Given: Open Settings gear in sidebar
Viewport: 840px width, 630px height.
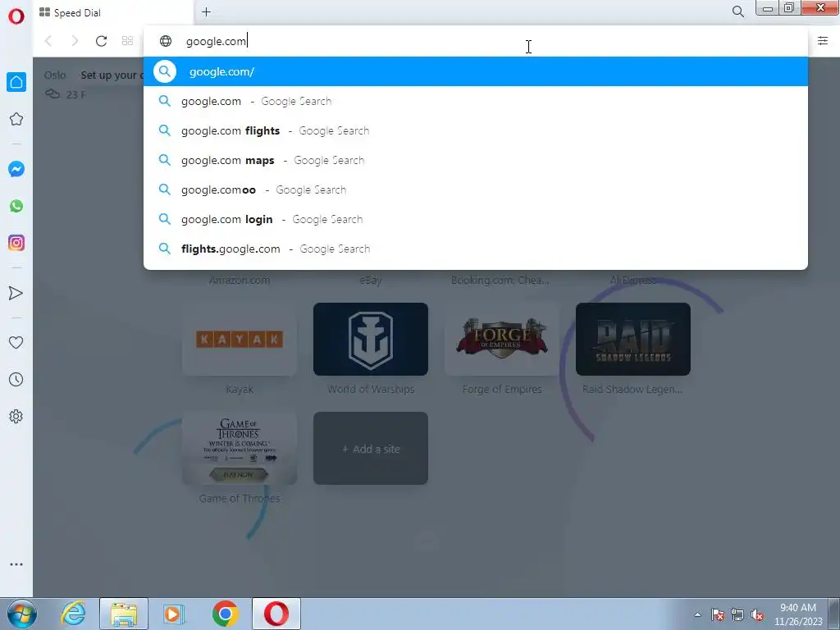Looking at the screenshot, I should tap(16, 416).
